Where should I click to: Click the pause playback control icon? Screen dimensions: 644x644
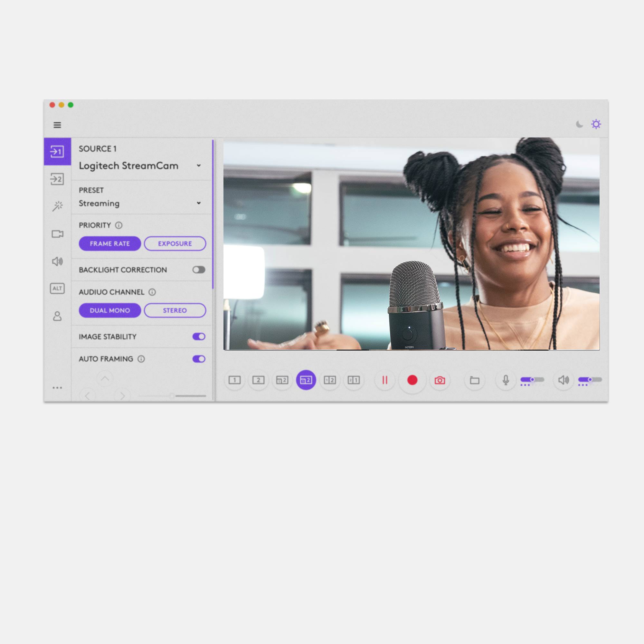(384, 379)
